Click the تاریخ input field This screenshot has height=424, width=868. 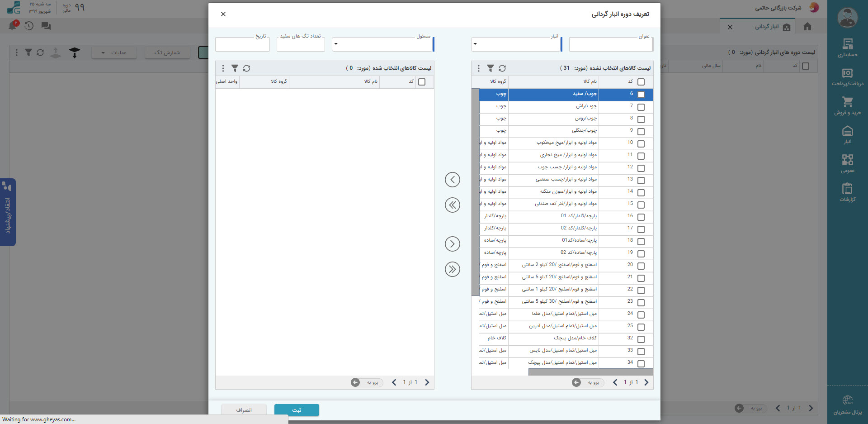(242, 44)
